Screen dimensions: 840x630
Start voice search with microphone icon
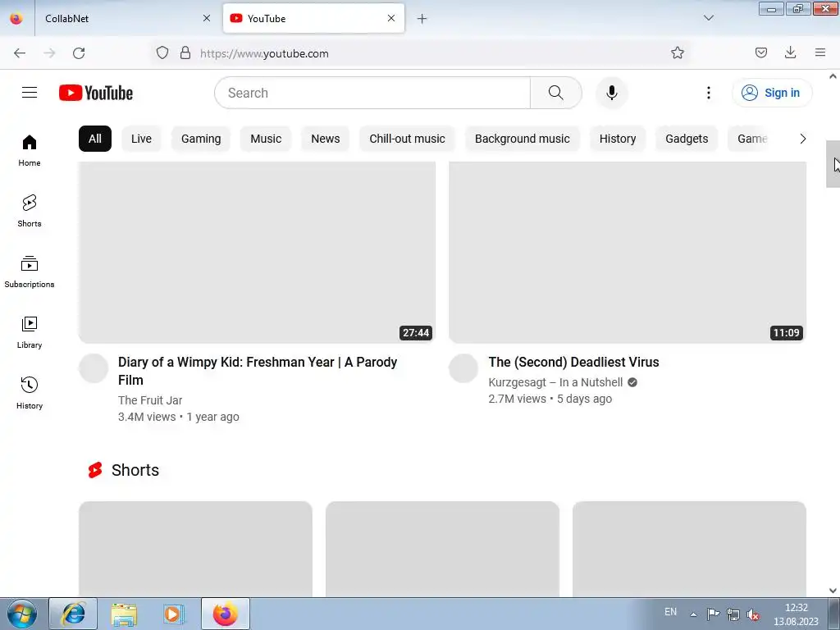click(611, 93)
